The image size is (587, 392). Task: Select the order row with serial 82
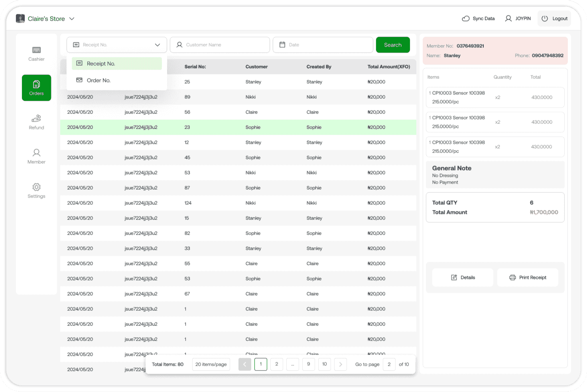click(x=238, y=233)
